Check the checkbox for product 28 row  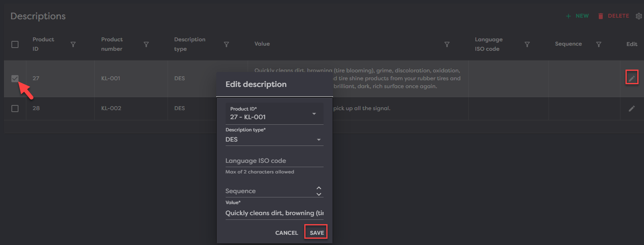[x=15, y=109]
